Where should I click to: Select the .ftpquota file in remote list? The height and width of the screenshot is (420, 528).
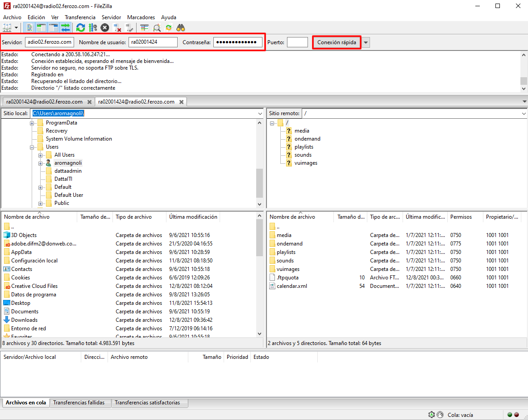[x=287, y=278]
